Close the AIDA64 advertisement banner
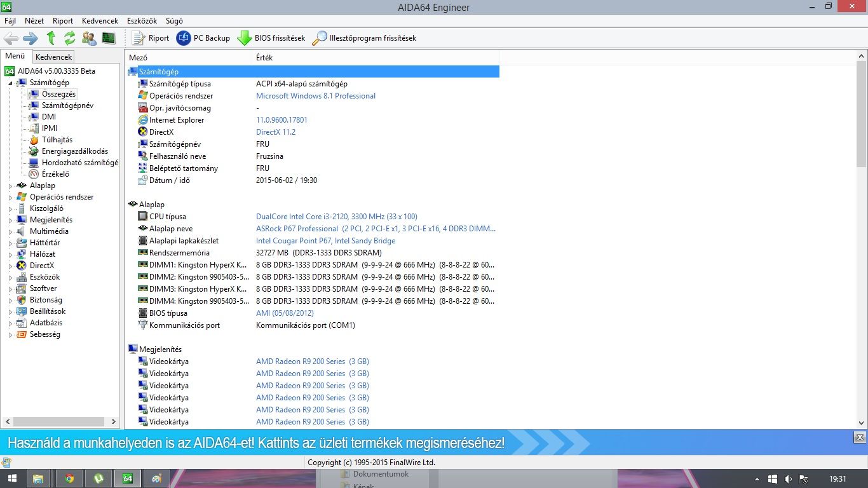 point(859,437)
